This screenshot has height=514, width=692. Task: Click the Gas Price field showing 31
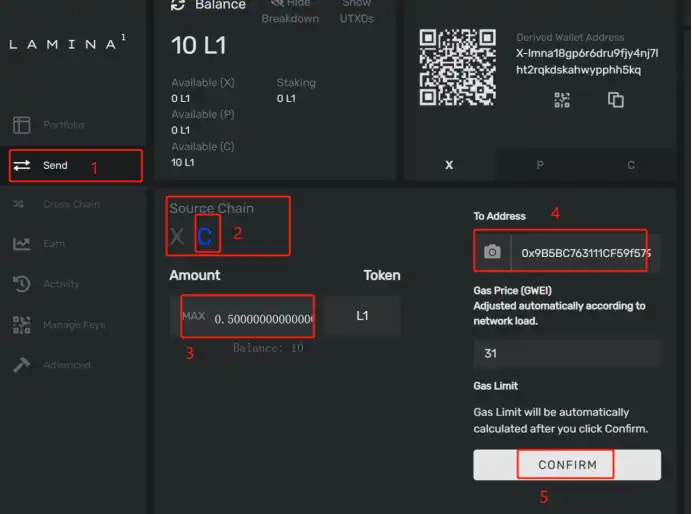click(x=567, y=353)
